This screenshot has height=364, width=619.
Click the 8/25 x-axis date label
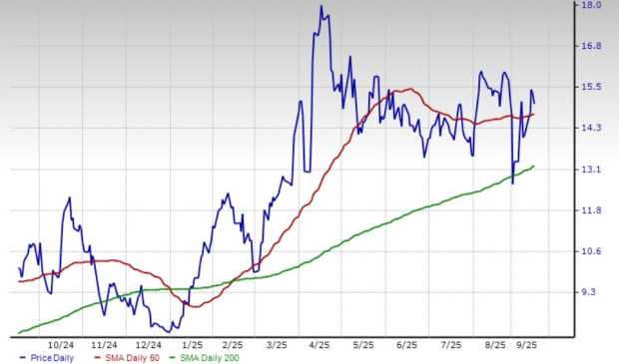495,345
